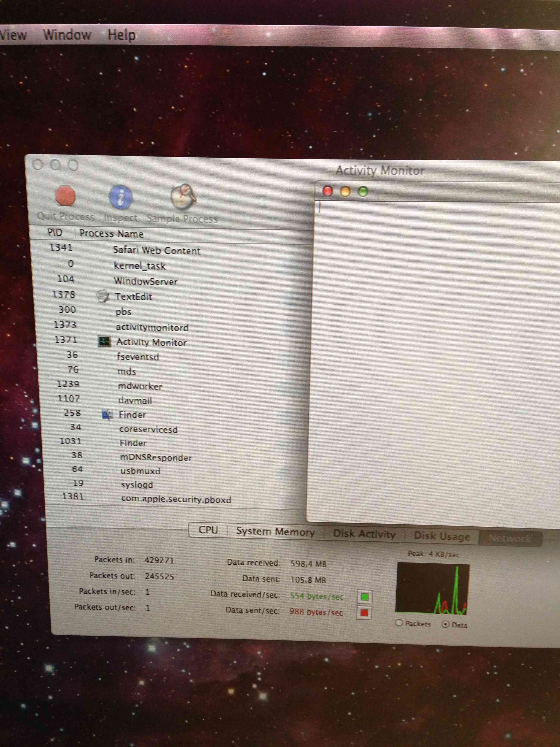The width and height of the screenshot is (560, 747).
Task: Click the blue Inspect info icon
Action: [121, 197]
